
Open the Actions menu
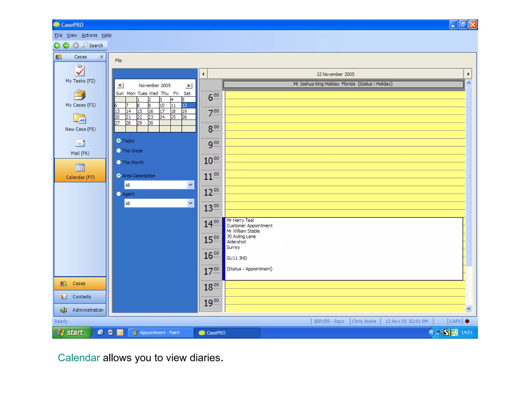(89, 35)
